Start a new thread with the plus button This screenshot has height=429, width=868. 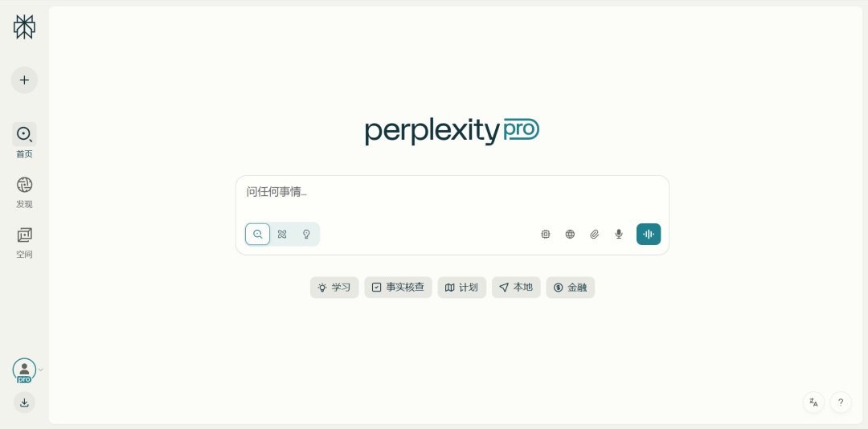pos(24,80)
